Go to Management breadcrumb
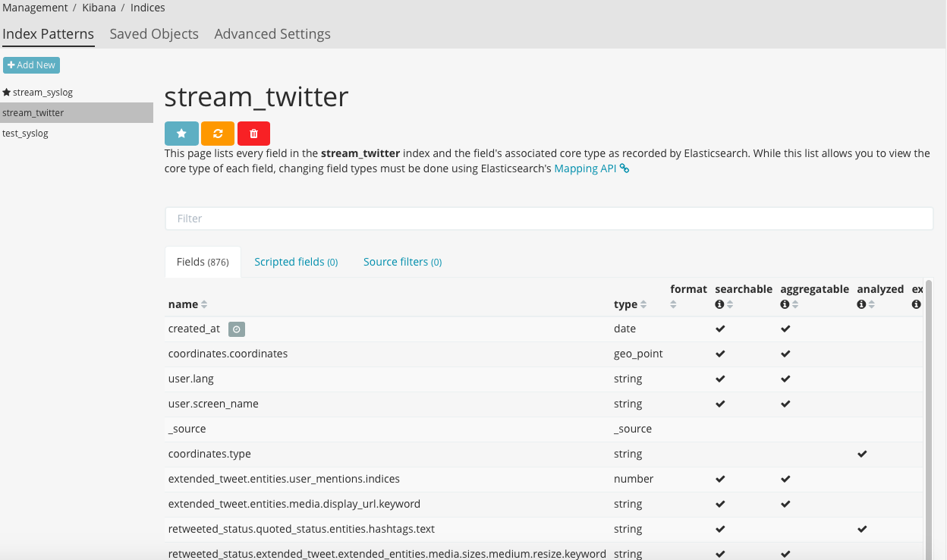 coord(36,8)
